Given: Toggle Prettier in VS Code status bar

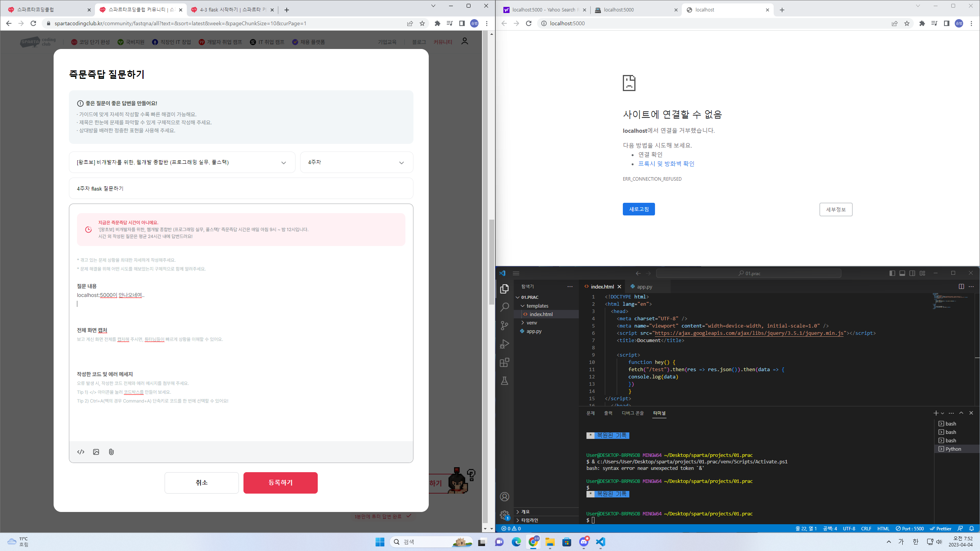Looking at the screenshot, I should point(941,528).
